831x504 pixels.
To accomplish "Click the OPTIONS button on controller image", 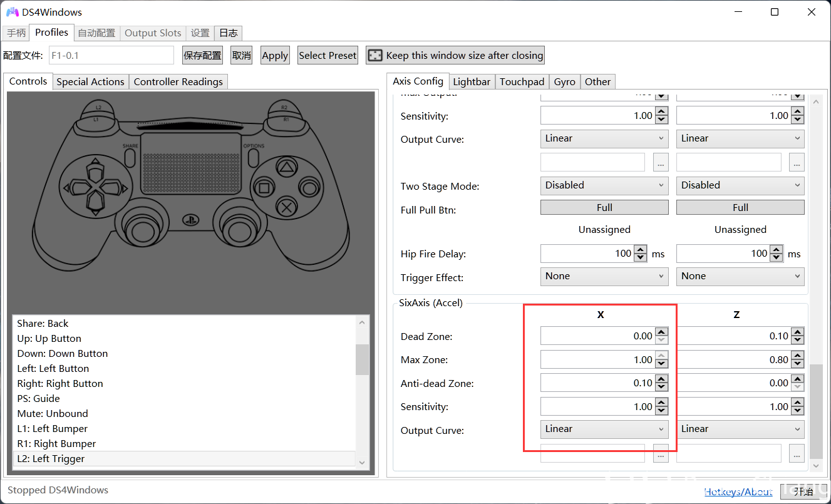I will [x=253, y=157].
